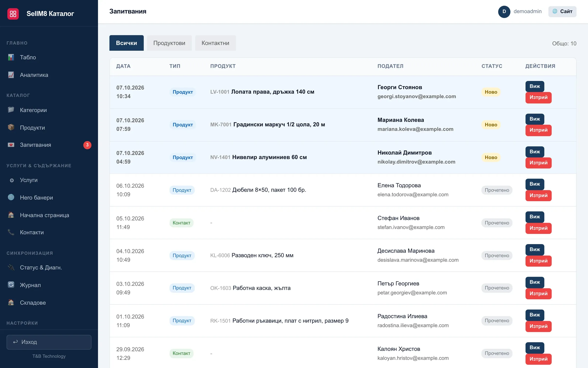Screen dimensions: 588x368
Task: Open Табло chart icon in sidebar
Action: click(x=11, y=57)
